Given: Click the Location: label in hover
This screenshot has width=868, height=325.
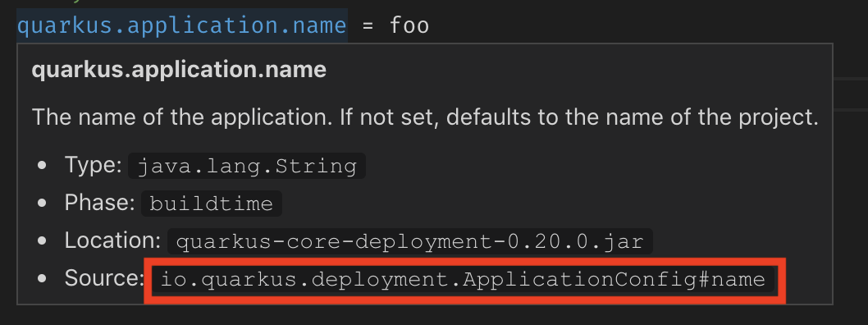Looking at the screenshot, I should pos(113,240).
